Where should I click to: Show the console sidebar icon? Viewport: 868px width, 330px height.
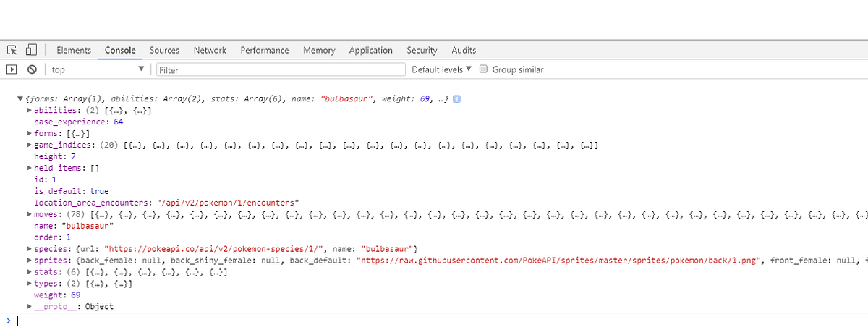click(x=12, y=70)
